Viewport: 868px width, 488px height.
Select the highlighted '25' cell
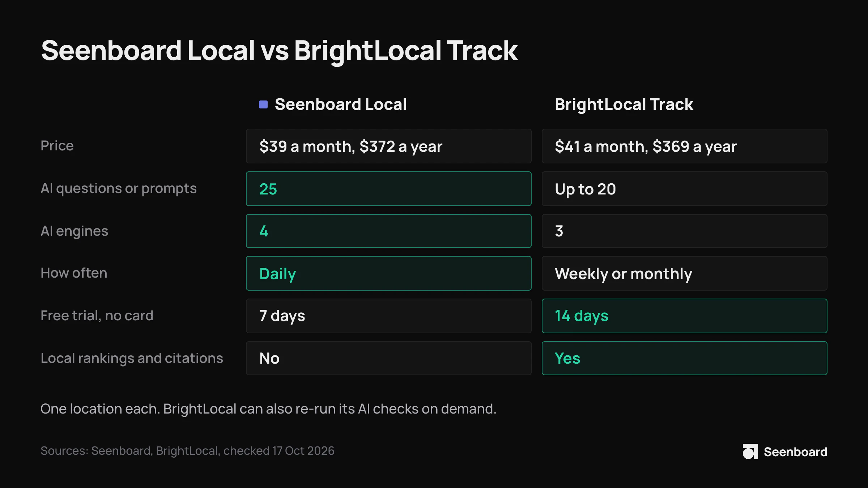[389, 189]
